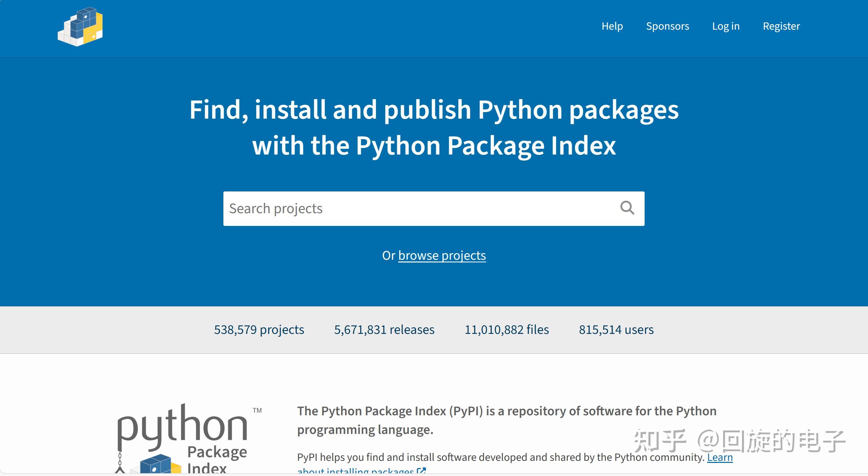The height and width of the screenshot is (476, 868).
Task: Click the PyPI cube logo in header
Action: coord(80,27)
